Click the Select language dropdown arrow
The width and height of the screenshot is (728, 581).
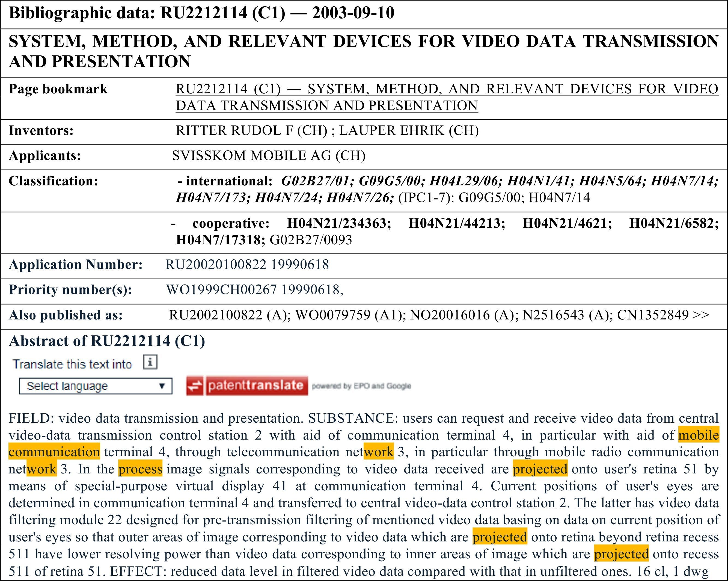click(162, 386)
